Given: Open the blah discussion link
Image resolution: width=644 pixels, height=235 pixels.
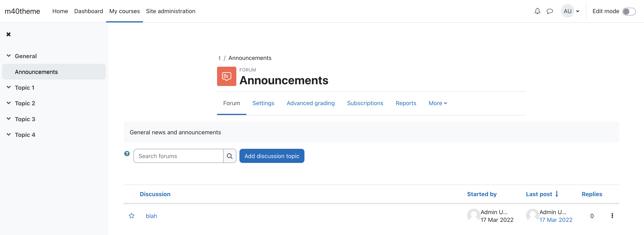Looking at the screenshot, I should 151,216.
